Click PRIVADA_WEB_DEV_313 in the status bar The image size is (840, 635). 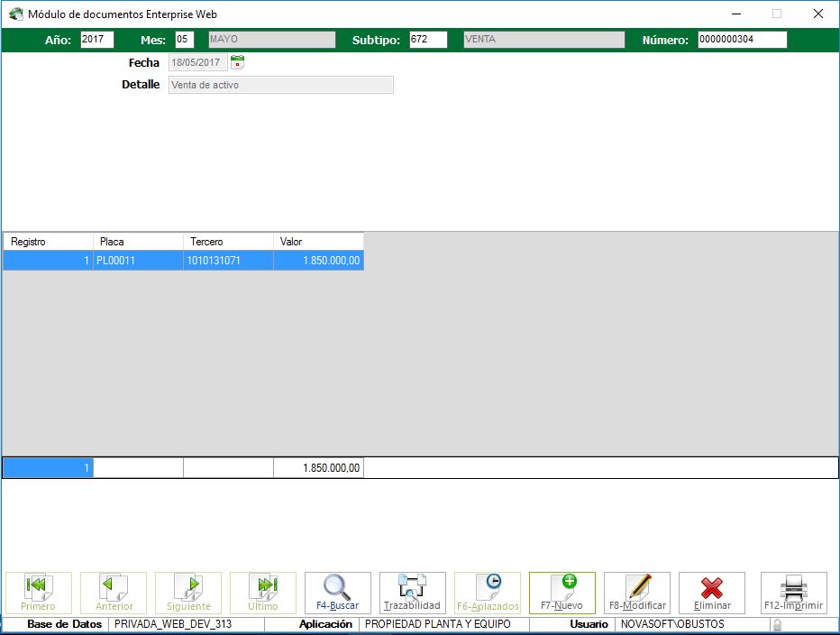pos(173,624)
